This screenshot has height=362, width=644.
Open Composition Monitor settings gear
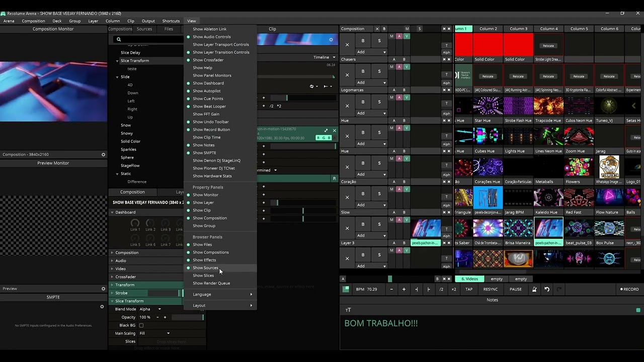coord(103,154)
